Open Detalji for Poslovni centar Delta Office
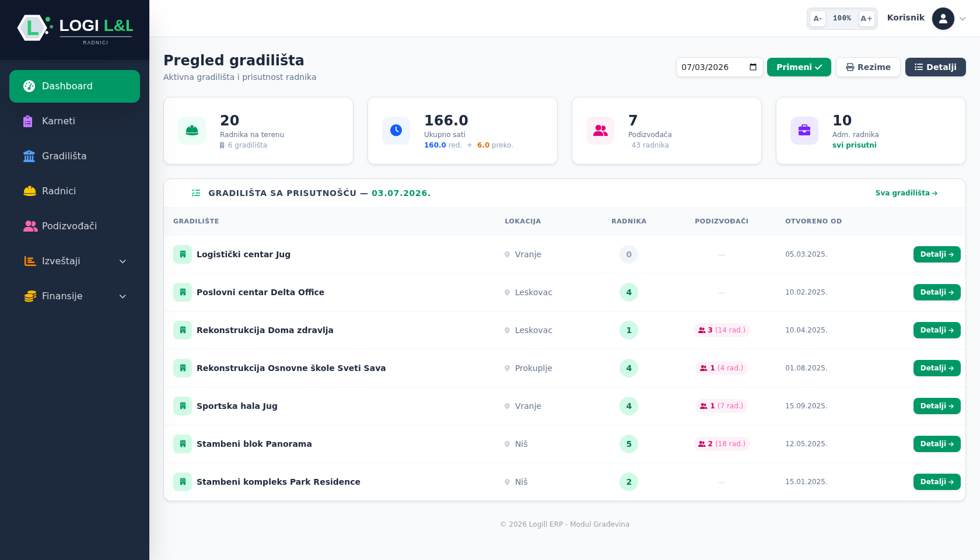The width and height of the screenshot is (980, 560). coord(937,292)
